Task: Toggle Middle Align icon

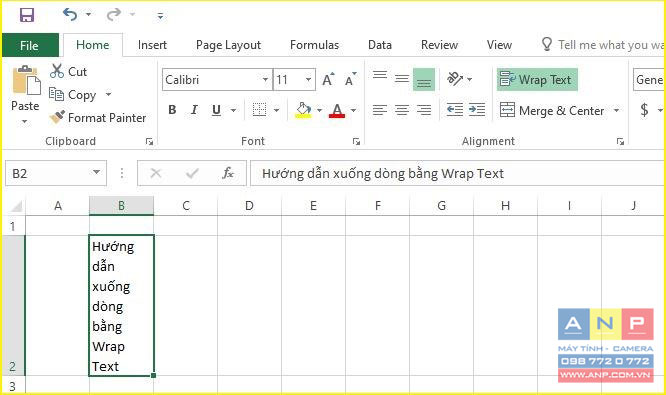Action: click(x=402, y=79)
